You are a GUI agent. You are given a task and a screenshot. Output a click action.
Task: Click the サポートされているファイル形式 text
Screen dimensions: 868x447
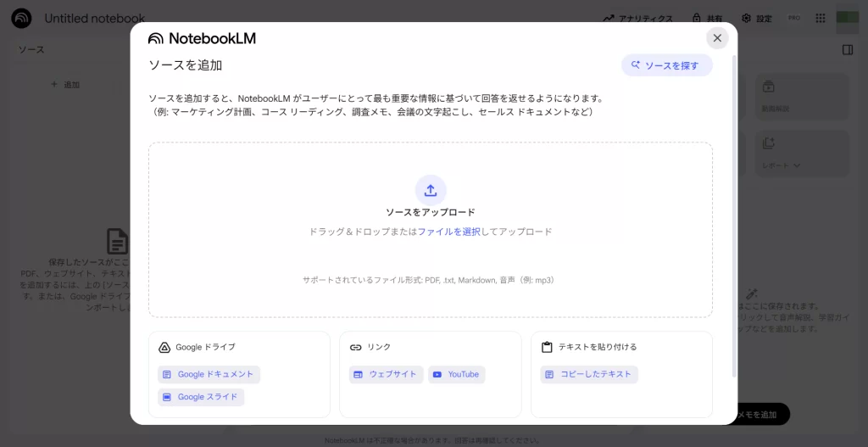point(428,280)
